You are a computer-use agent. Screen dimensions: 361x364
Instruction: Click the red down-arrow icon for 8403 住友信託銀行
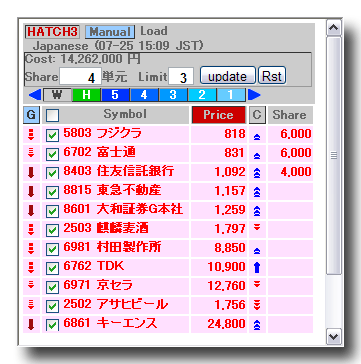point(31,172)
